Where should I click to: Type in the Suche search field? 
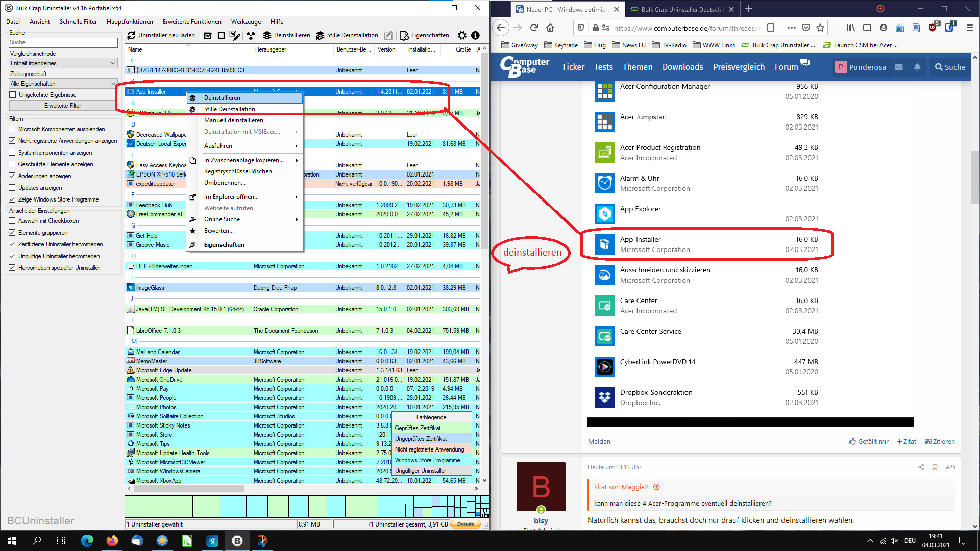[63, 42]
